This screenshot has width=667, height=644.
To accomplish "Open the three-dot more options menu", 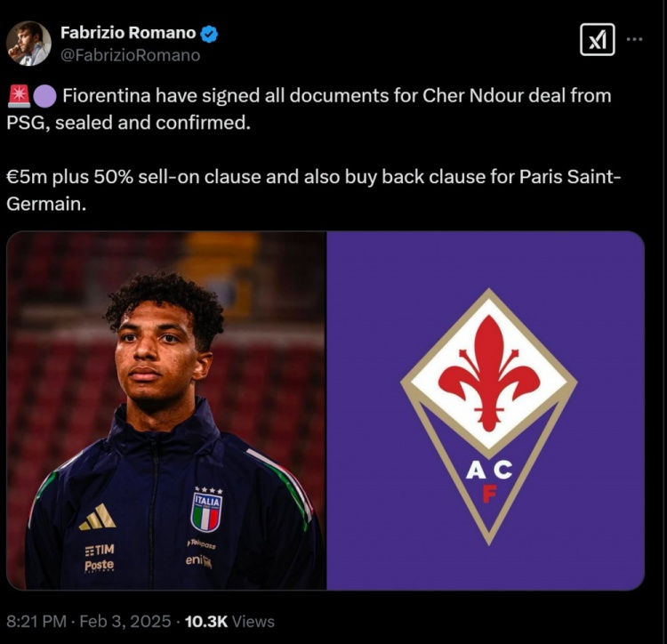I will tap(634, 39).
